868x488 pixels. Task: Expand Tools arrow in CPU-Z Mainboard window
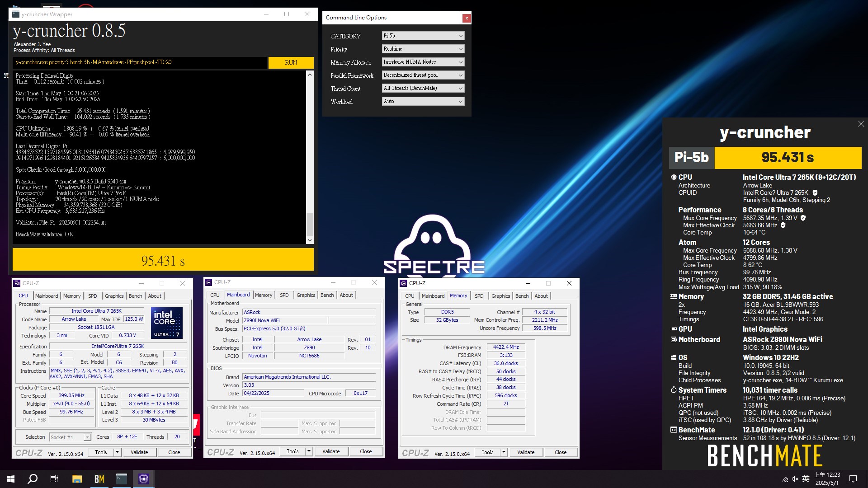pos(309,451)
